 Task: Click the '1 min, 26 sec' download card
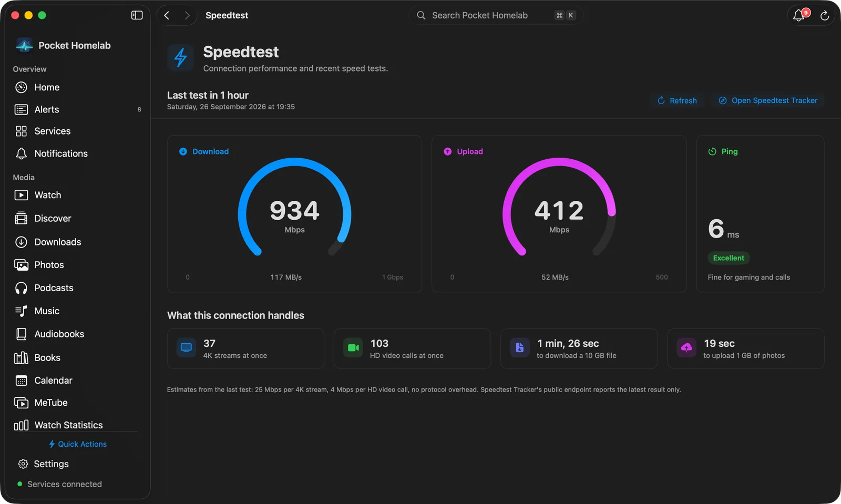(579, 348)
